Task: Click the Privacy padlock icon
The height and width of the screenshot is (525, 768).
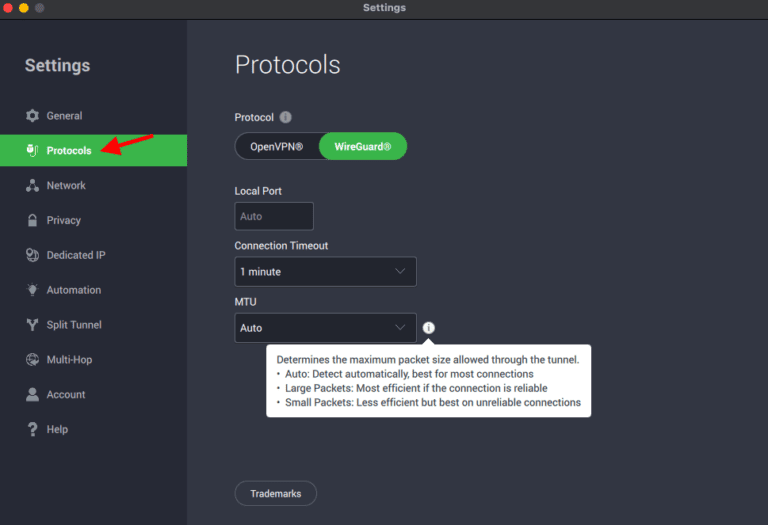Action: 32,220
